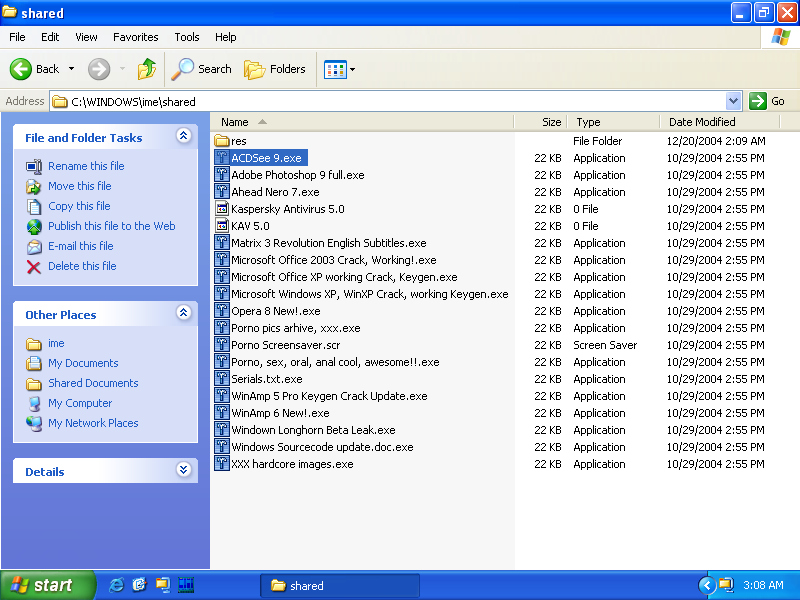Sort by the Name column header

click(362, 122)
